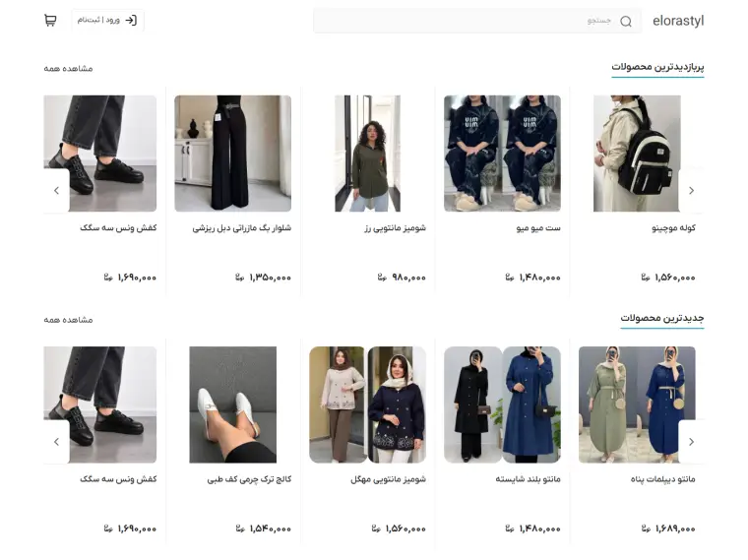Click the شلوار بگ مازراتی دبل ریزشی title

click(242, 228)
